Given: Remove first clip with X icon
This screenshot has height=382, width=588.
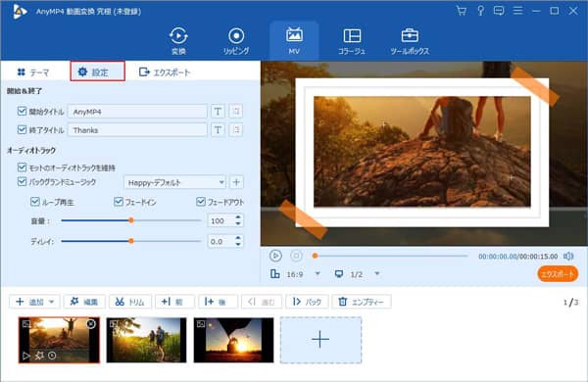Looking at the screenshot, I should pos(91,323).
